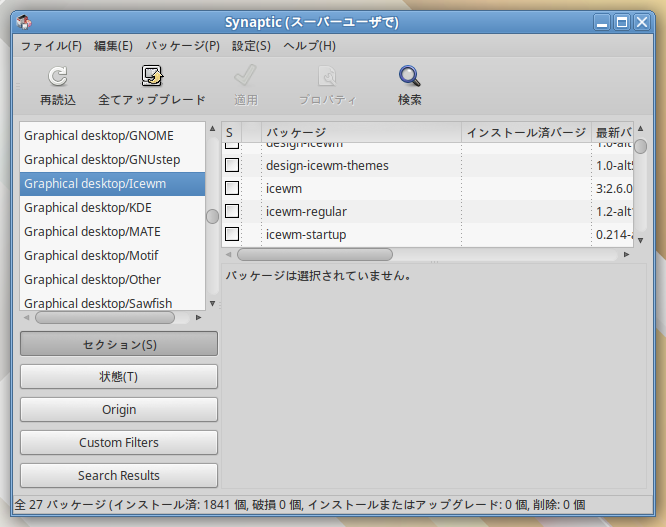Open the ヘルプ(H) menu
The image size is (666, 527).
(x=309, y=45)
